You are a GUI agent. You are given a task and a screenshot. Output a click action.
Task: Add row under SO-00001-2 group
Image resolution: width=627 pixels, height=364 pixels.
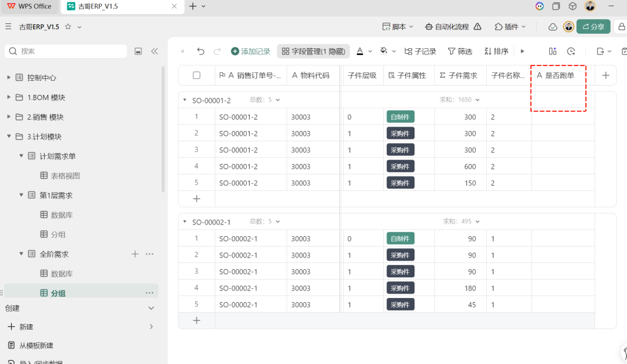point(197,199)
